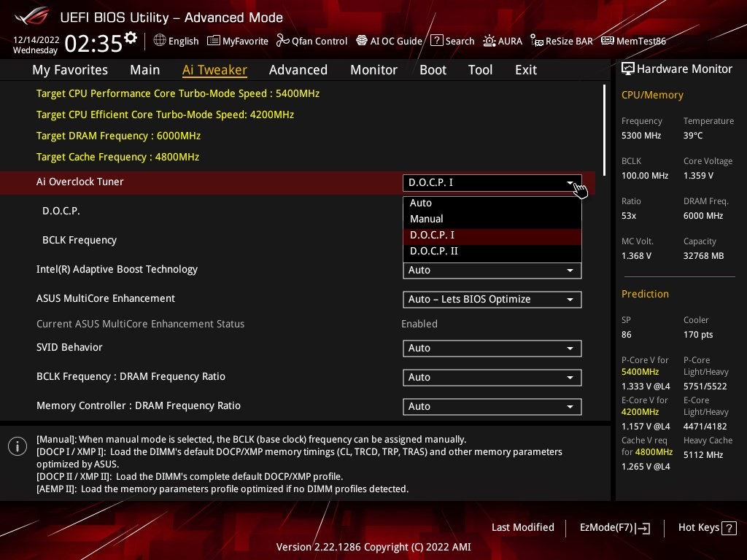
Task: Click the Last Modified button
Action: pos(522,527)
